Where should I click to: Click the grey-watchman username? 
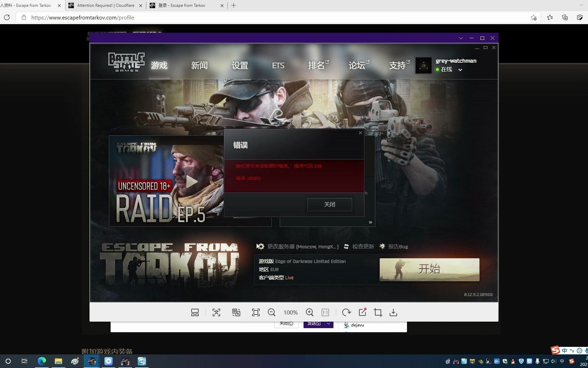click(456, 61)
